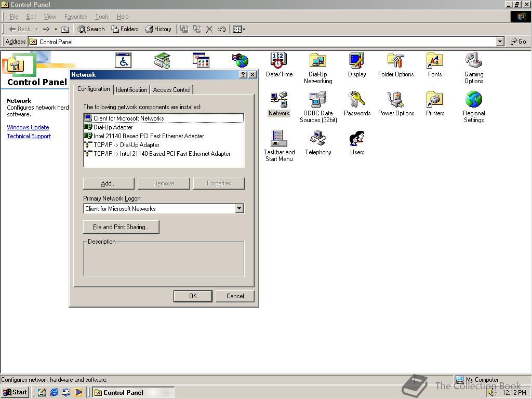Viewport: 532px width, 399px height.
Task: Switch to the Access Control tab
Action: pyautogui.click(x=171, y=89)
